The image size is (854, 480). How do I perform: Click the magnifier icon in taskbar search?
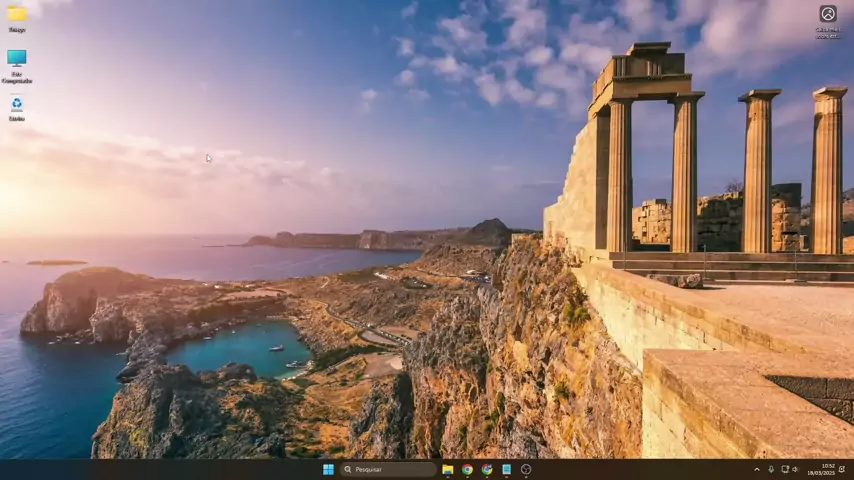pyautogui.click(x=348, y=469)
